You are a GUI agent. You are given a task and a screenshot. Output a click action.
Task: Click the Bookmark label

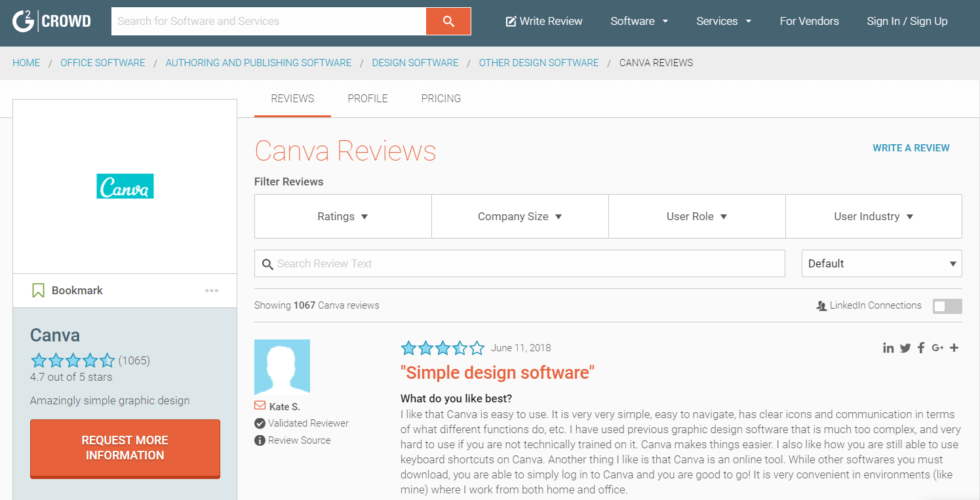[77, 290]
